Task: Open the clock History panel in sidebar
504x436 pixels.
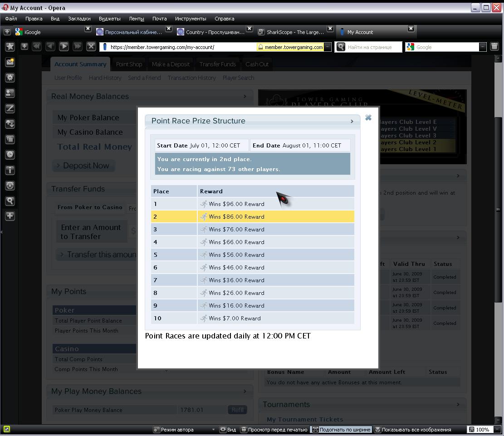Action: tap(10, 155)
